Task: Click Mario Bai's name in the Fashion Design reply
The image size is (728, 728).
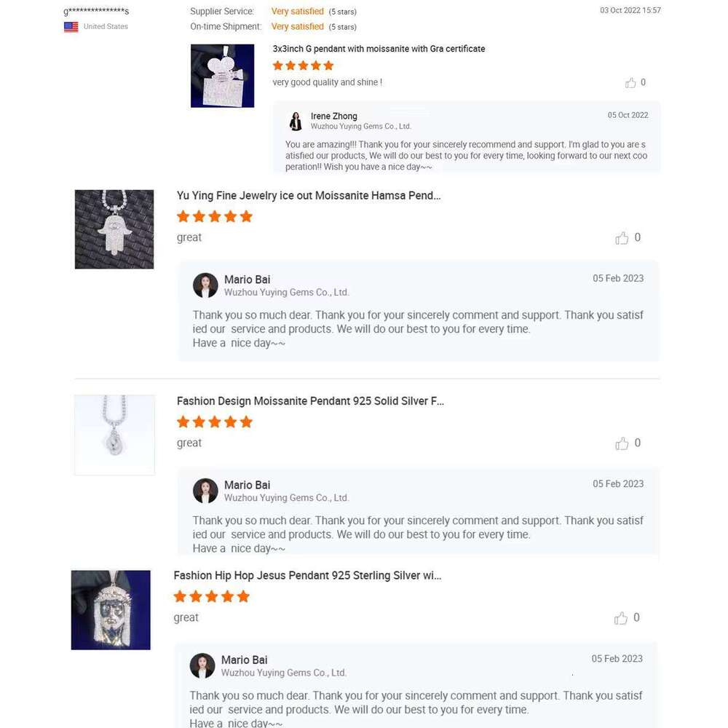Action: 247,485
